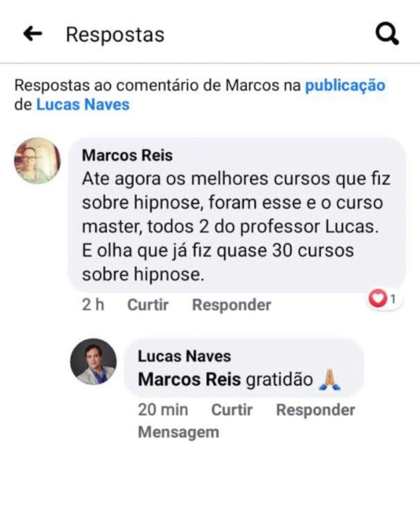420x525 pixels.
Task: Tap the back arrow icon
Action: point(33,34)
